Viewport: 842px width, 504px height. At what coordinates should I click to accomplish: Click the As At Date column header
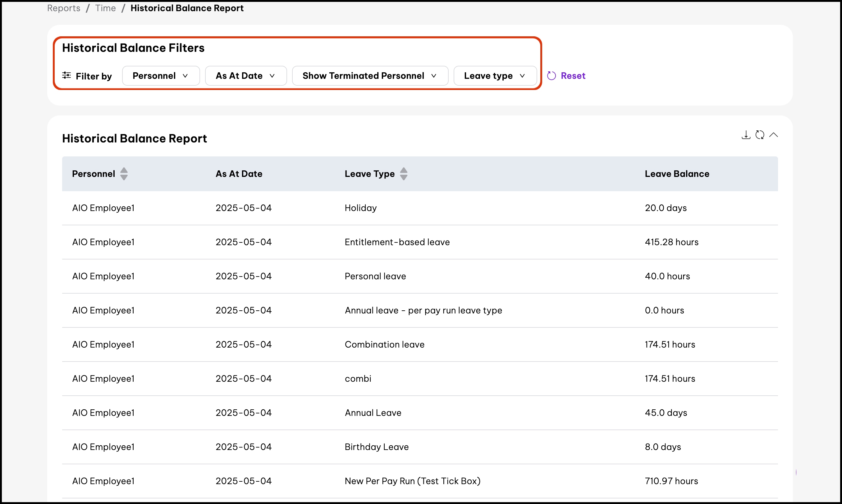click(x=239, y=174)
